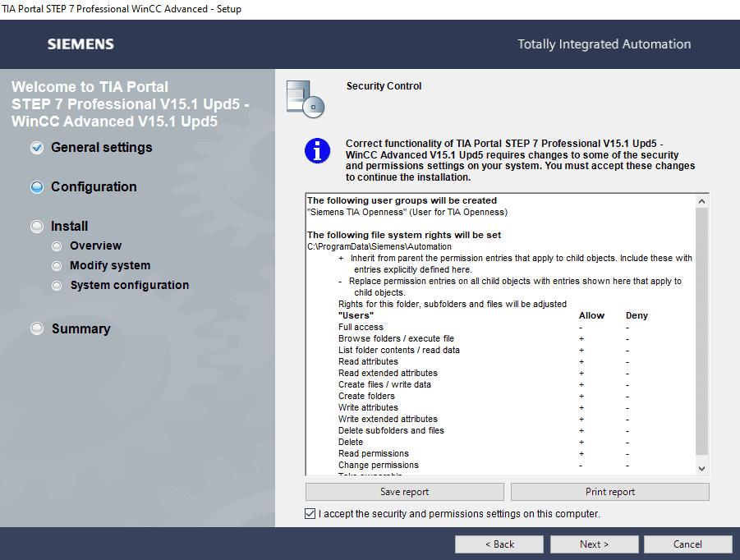Click the SIEMENS logo in the header
740x560 pixels.
pyautogui.click(x=80, y=44)
